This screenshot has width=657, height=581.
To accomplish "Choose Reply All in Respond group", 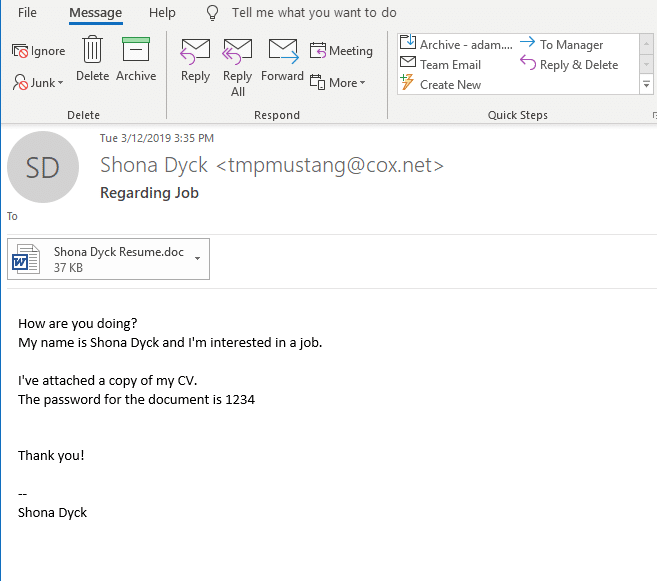I will pyautogui.click(x=238, y=67).
